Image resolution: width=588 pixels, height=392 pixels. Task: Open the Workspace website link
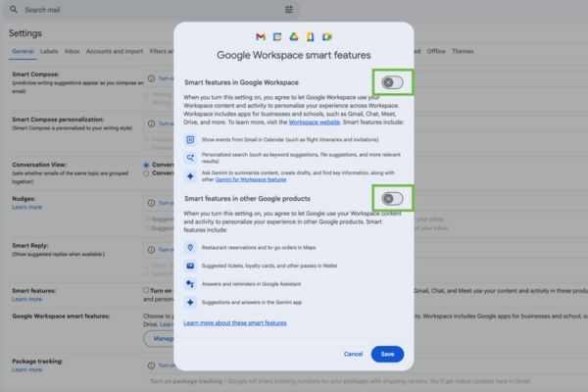313,122
